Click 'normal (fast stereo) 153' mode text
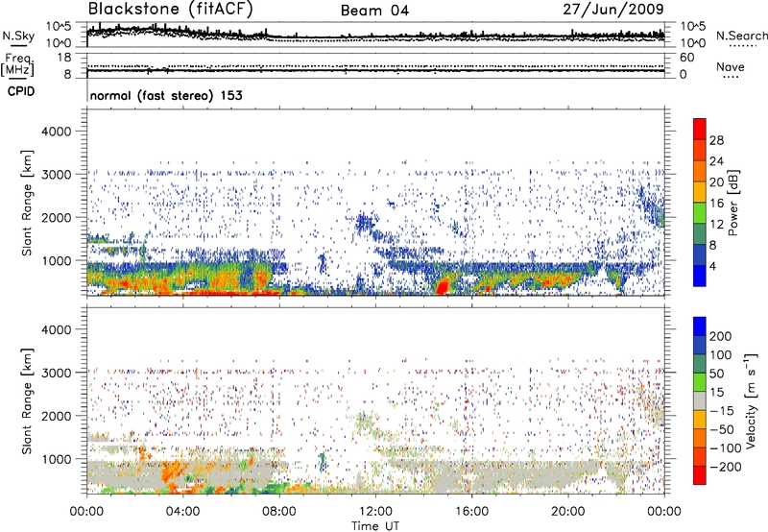This screenshot has width=768, height=532. pyautogui.click(x=166, y=95)
